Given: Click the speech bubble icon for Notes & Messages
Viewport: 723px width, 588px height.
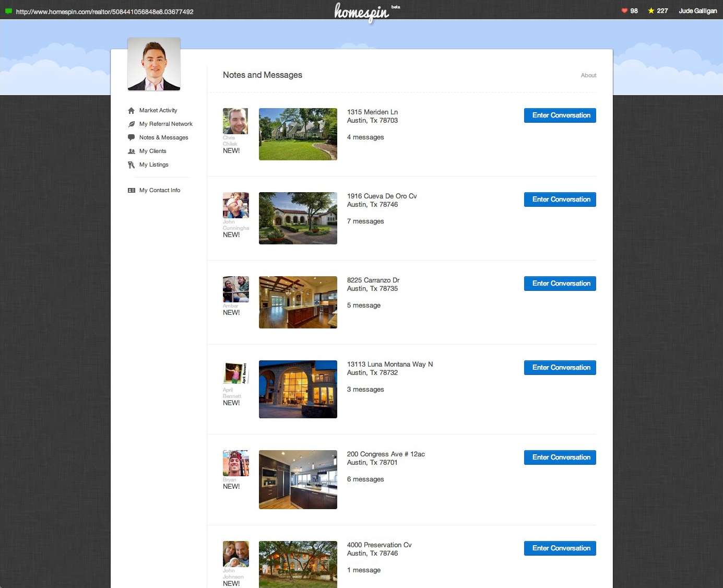Looking at the screenshot, I should coord(132,137).
